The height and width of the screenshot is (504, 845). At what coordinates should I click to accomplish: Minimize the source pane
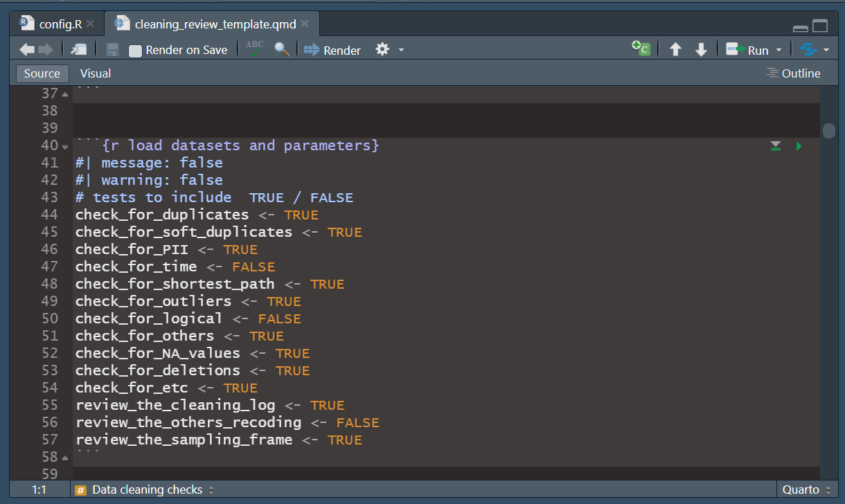click(801, 28)
